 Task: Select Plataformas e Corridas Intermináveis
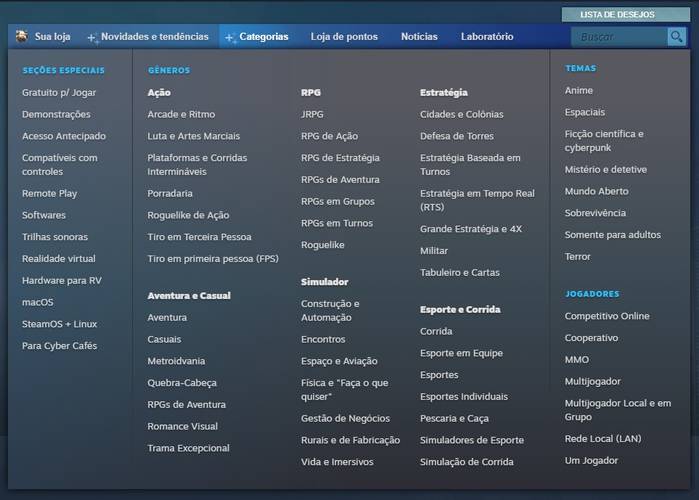(x=197, y=164)
